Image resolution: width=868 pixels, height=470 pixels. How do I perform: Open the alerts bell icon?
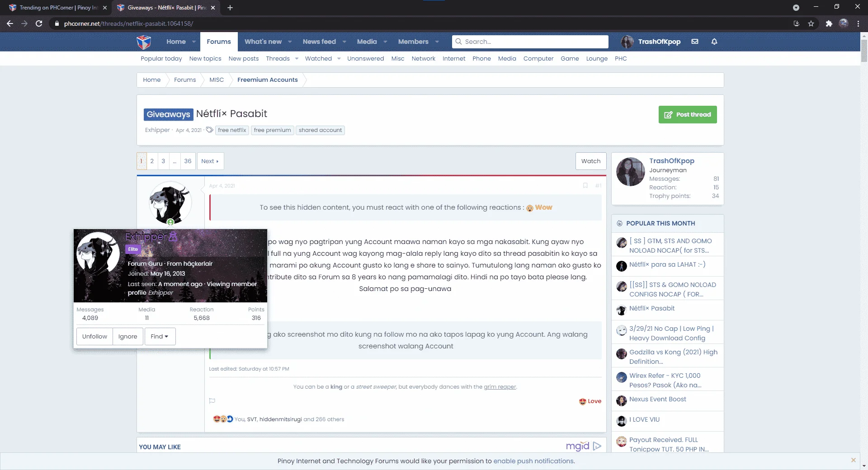tap(714, 42)
